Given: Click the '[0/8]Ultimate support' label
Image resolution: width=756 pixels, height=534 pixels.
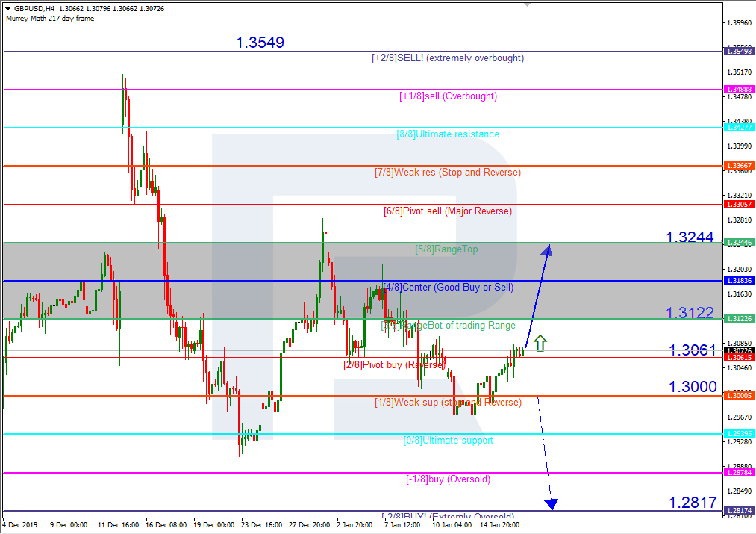Looking at the screenshot, I should [x=449, y=440].
